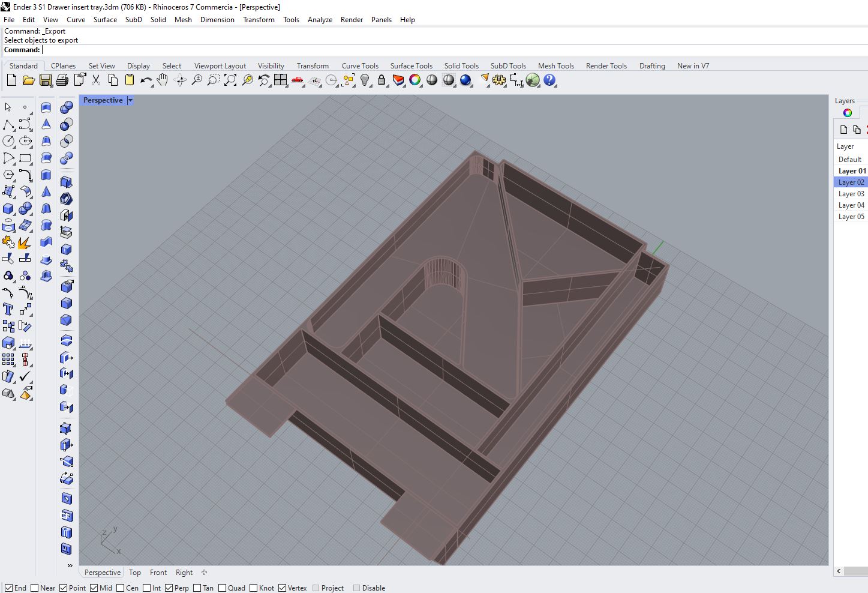868x593 pixels.
Task: Select the Circle tool in sidebar
Action: pos(8,141)
